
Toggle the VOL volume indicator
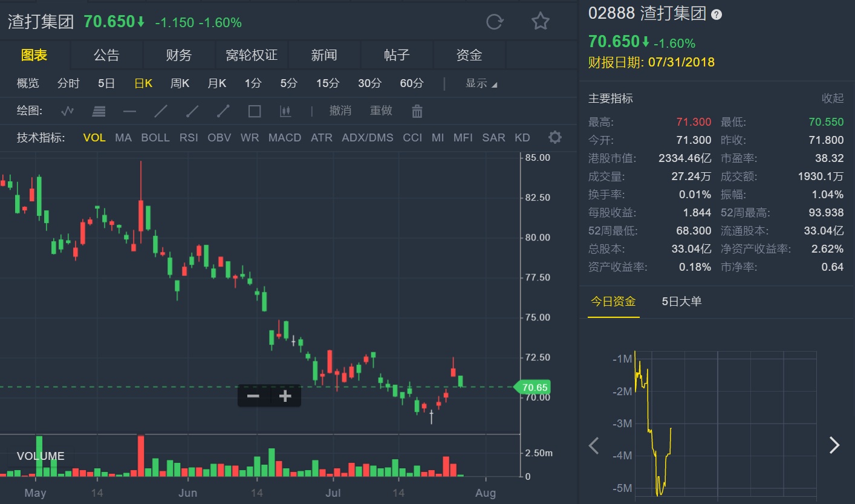[94, 138]
